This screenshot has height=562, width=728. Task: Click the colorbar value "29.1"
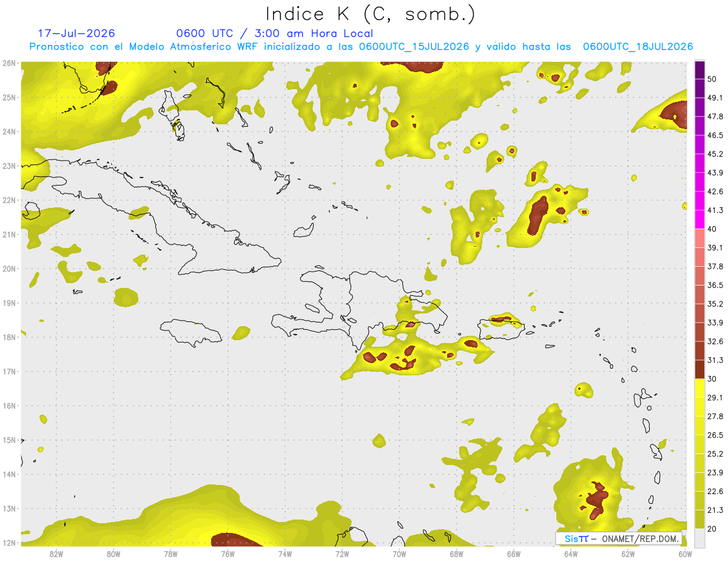(715, 397)
